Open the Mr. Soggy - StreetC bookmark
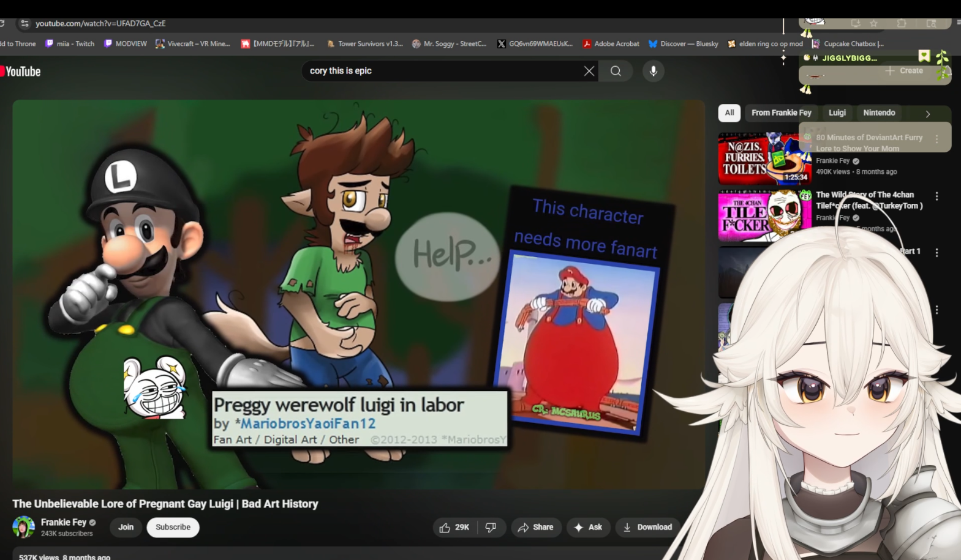Screen dimensions: 961x560 point(449,43)
